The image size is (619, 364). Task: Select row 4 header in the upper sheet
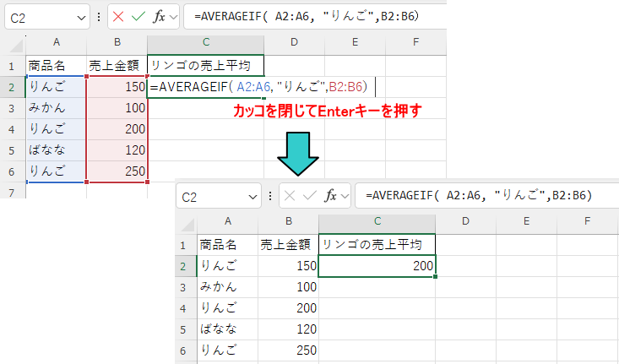coord(12,130)
